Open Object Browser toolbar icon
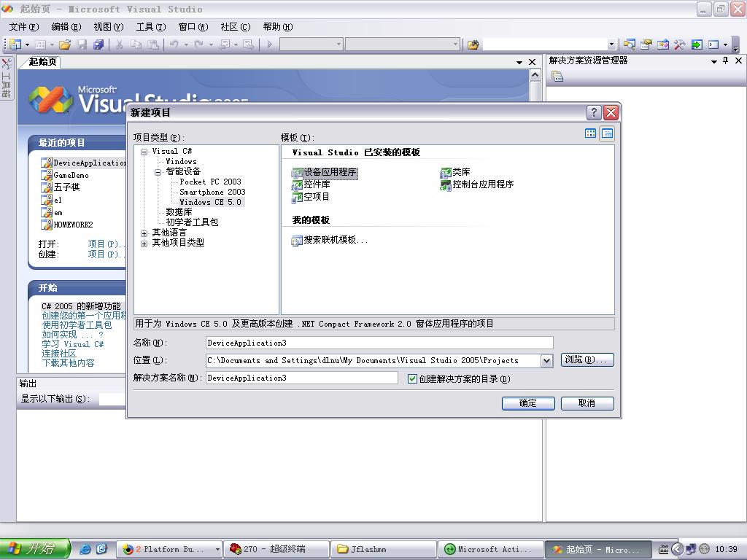Image resolution: width=747 pixels, height=560 pixels. pyautogui.click(x=662, y=44)
